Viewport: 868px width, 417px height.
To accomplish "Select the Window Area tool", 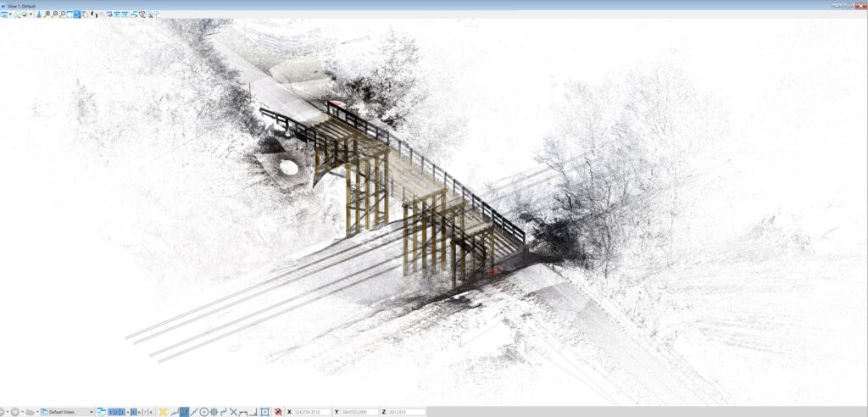I will (63, 14).
